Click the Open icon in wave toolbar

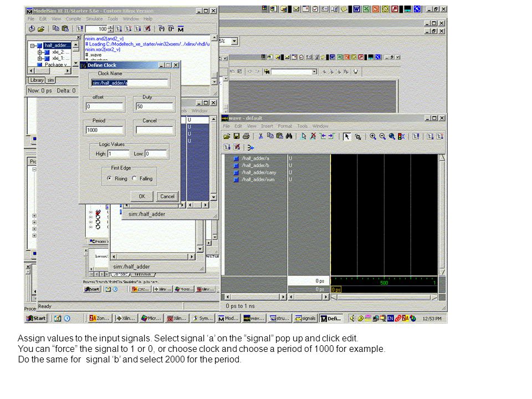point(227,136)
